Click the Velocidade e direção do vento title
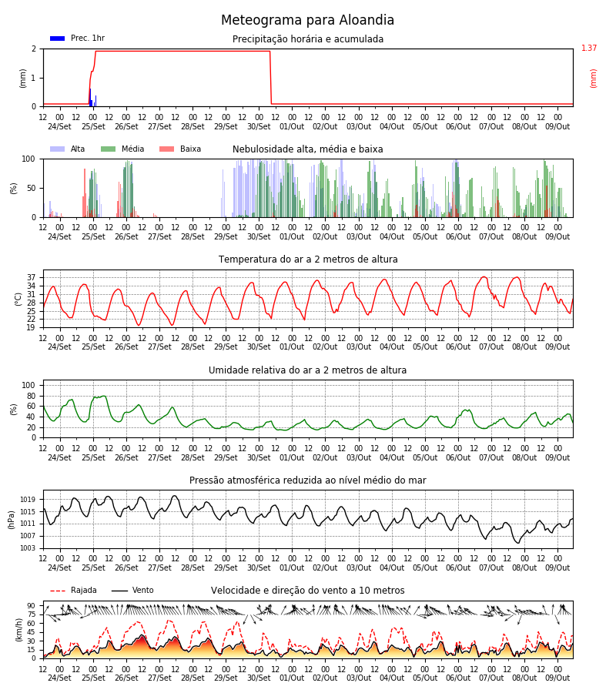The width and height of the screenshot is (616, 693). click(x=307, y=591)
